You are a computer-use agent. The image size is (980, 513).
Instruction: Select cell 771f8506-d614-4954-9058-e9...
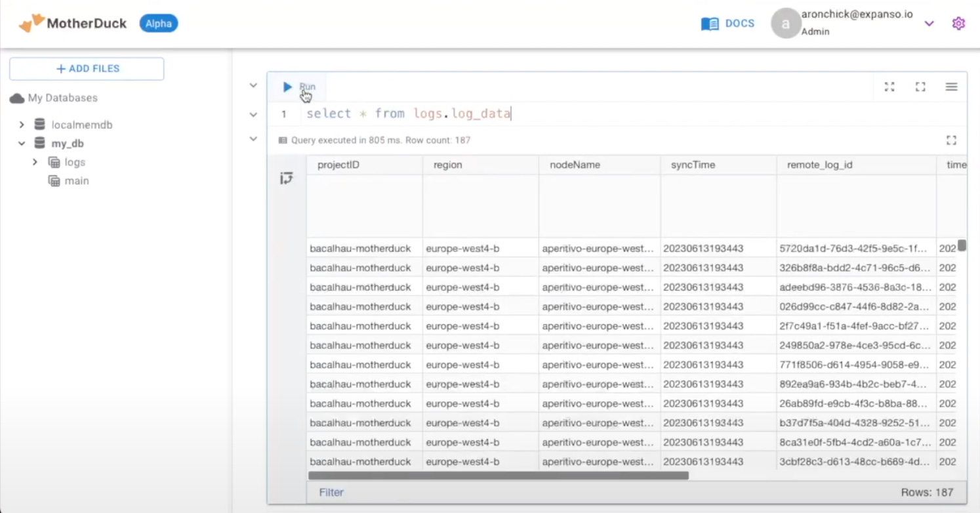857,365
